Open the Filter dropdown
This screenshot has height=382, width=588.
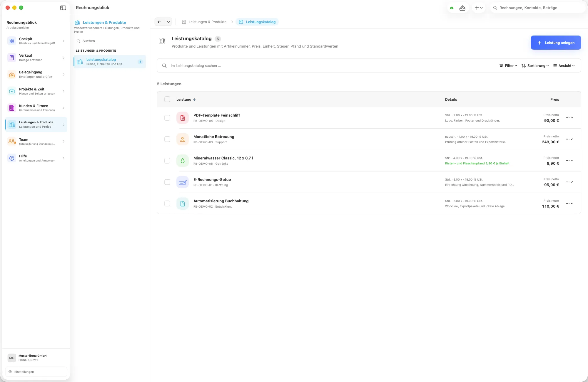tap(508, 66)
